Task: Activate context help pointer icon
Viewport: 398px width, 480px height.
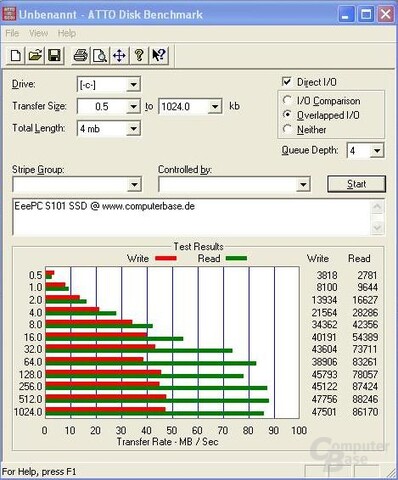Action: pyautogui.click(x=158, y=55)
